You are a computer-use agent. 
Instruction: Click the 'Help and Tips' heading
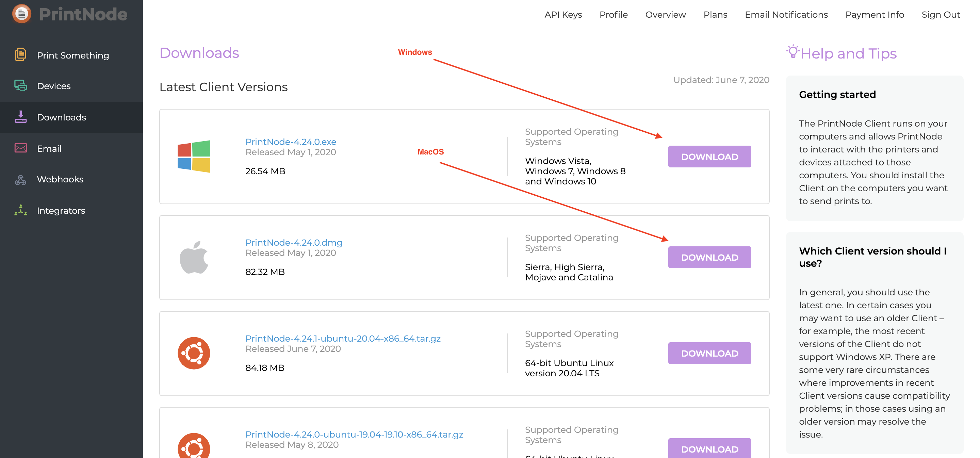(848, 53)
